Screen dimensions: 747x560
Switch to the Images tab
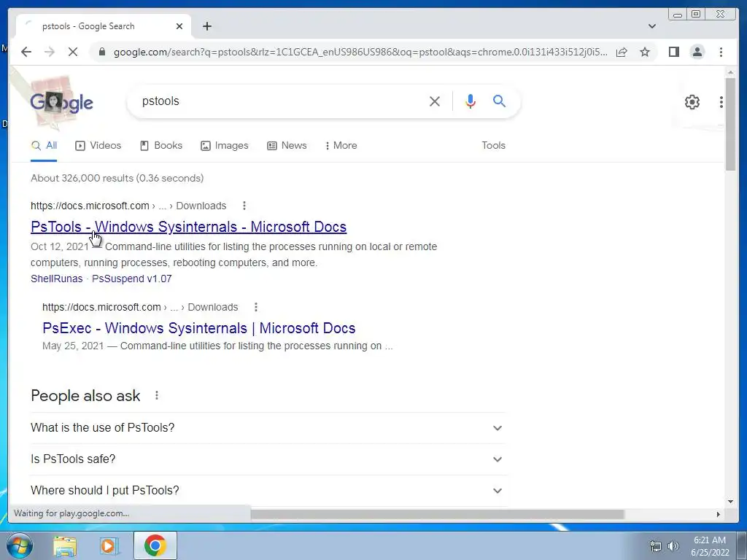click(225, 146)
